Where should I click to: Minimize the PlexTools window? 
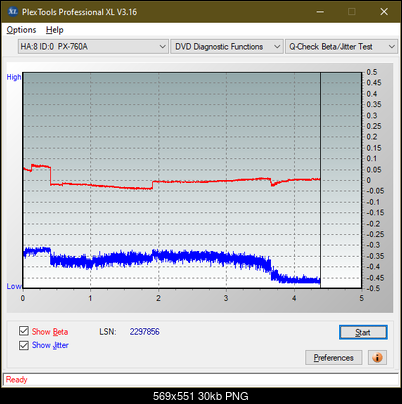(320, 12)
